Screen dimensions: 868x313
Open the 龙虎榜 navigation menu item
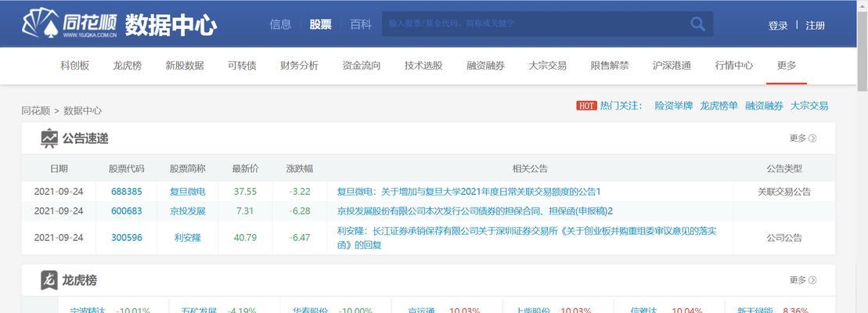[x=128, y=65]
